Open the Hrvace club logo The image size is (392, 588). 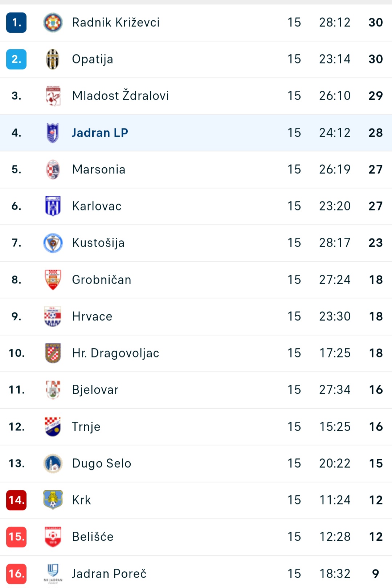53,317
